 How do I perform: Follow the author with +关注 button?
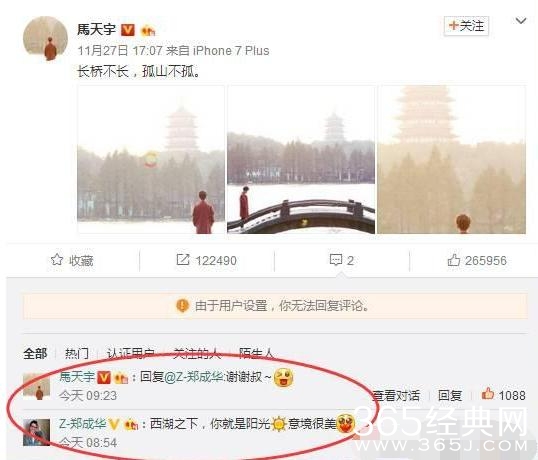466,26
